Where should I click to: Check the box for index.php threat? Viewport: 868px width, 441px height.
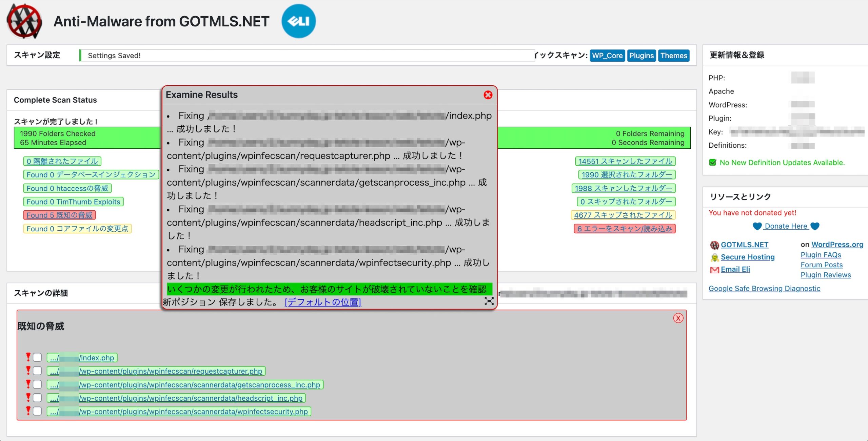coord(37,357)
